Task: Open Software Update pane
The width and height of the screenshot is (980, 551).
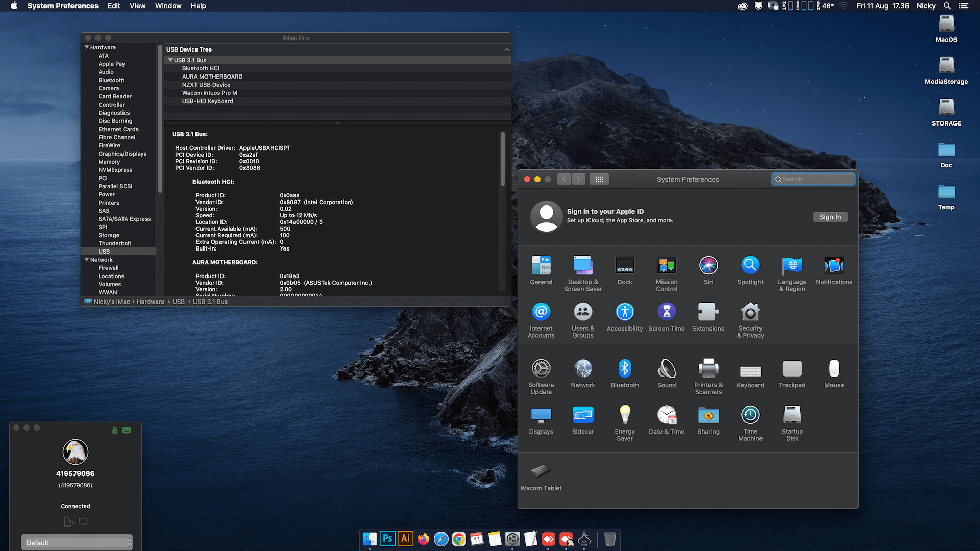Action: coord(541,377)
